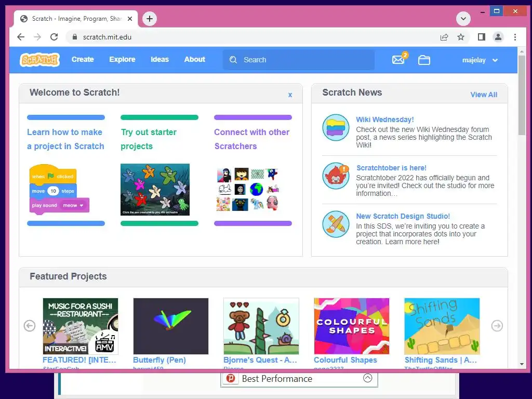Bookmark this tab with star icon
The width and height of the screenshot is (532, 399).
coord(461,37)
